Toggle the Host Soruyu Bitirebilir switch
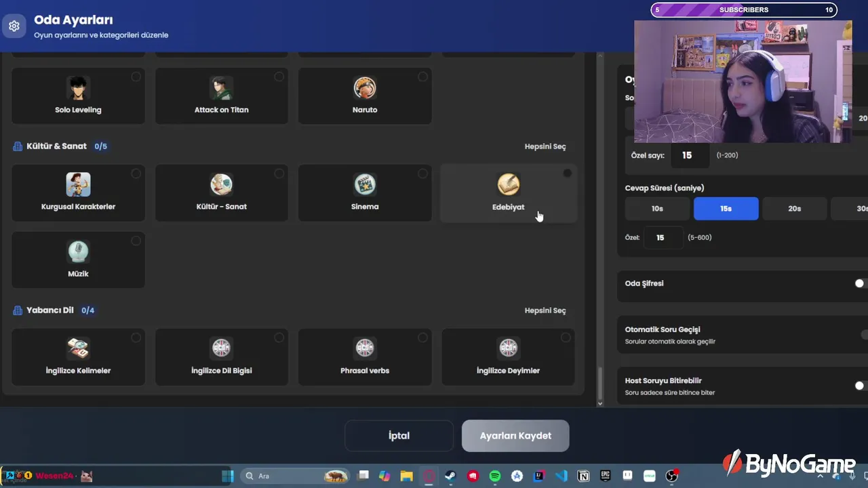868x488 pixels. (861, 386)
